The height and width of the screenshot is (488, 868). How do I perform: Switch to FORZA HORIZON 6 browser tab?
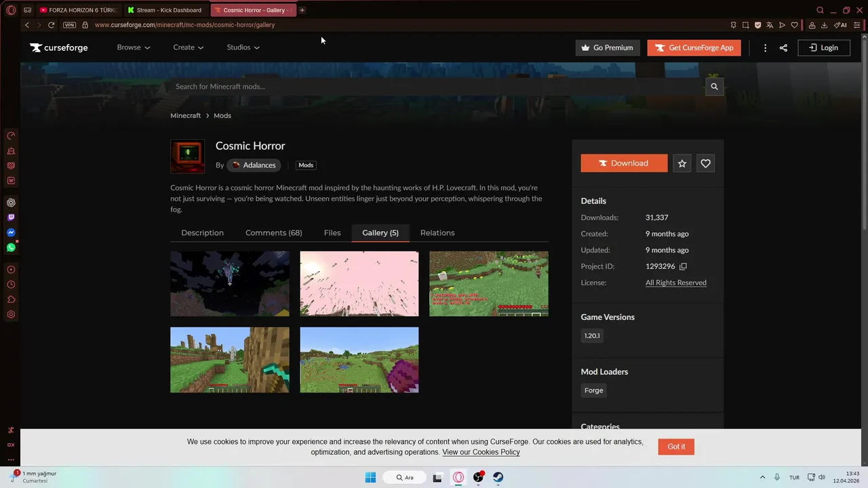[x=78, y=10]
